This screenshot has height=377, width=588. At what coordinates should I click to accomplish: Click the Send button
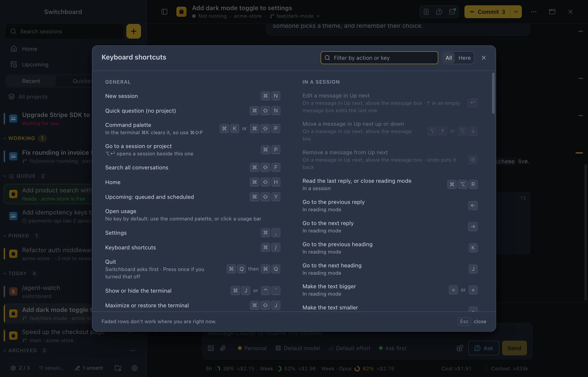[x=514, y=348]
